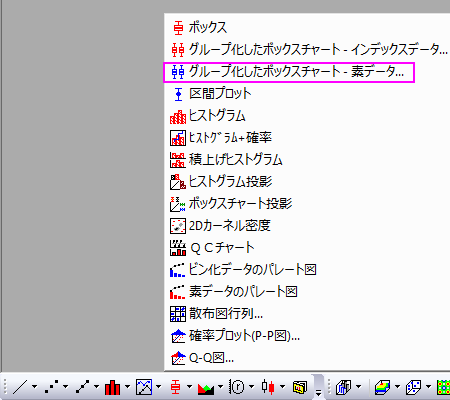This screenshot has width=450, height=400.
Task: Click the polar plot toolbar icon
Action: [237, 387]
